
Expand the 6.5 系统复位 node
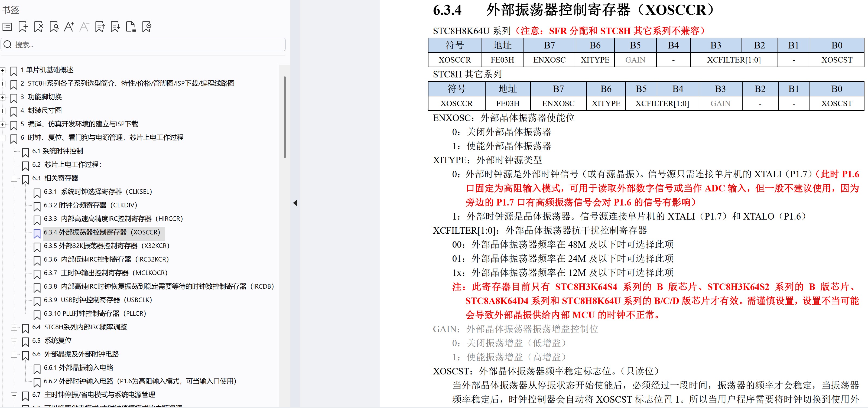(14, 341)
